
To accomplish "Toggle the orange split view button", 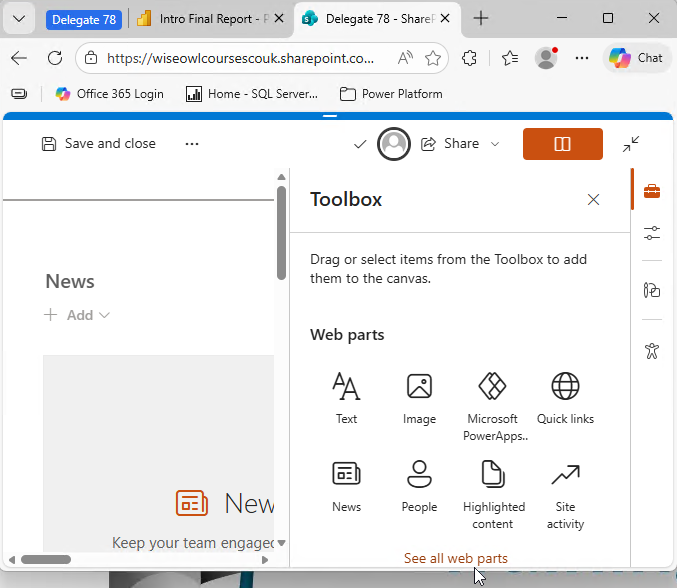I will [562, 144].
